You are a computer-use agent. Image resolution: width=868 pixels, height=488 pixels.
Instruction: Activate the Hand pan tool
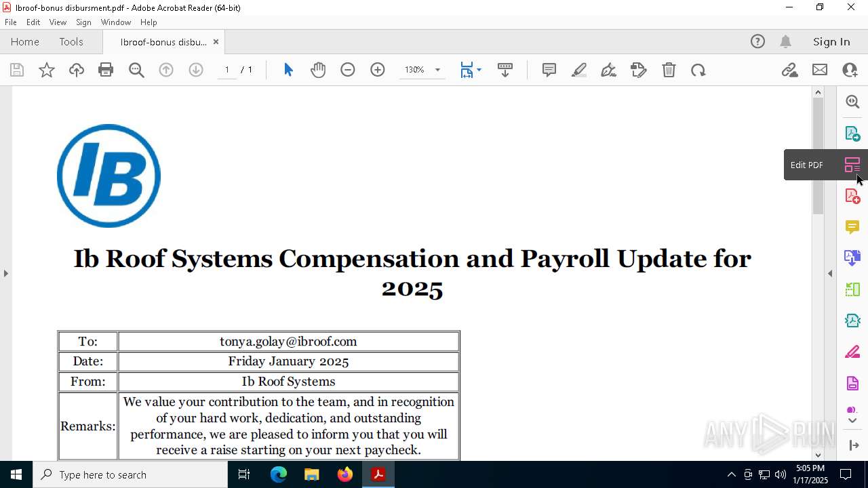point(318,70)
